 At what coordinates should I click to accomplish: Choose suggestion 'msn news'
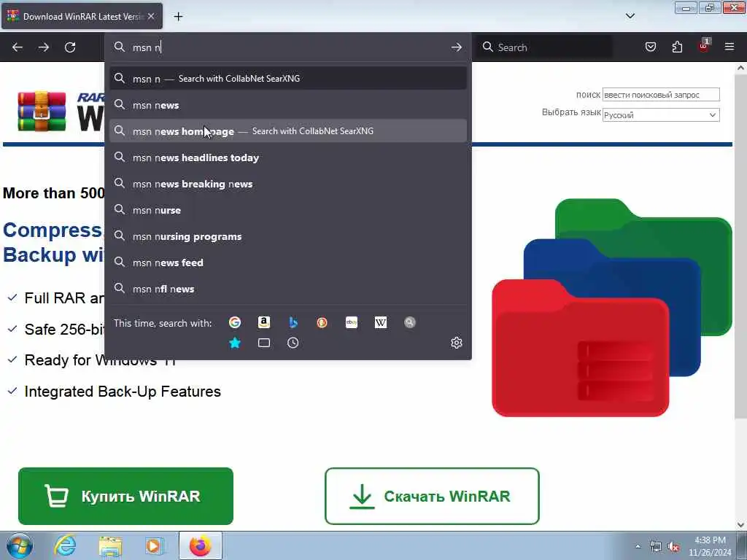(x=287, y=105)
